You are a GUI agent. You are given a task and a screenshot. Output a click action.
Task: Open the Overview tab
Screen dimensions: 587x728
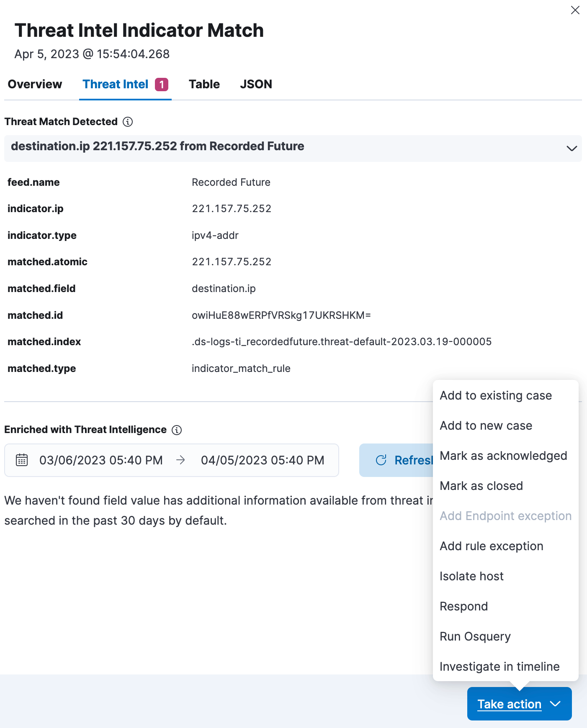point(35,84)
